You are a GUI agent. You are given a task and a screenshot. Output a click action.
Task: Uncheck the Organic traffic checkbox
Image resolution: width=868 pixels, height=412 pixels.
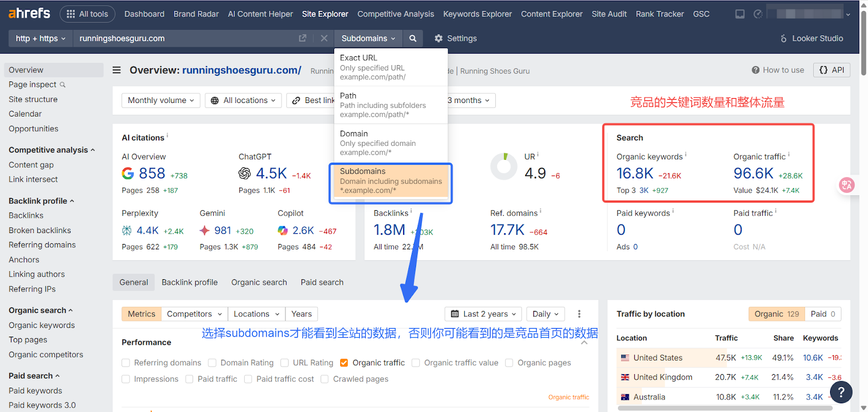coord(344,363)
